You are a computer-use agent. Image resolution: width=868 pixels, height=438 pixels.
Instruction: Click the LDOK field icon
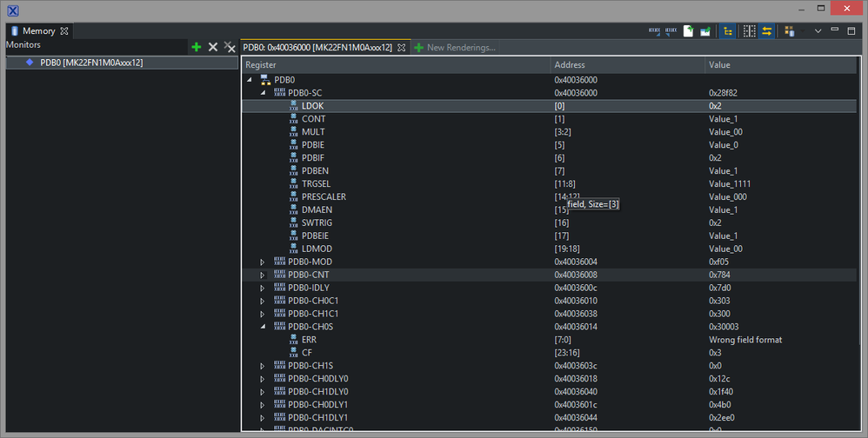click(x=293, y=105)
